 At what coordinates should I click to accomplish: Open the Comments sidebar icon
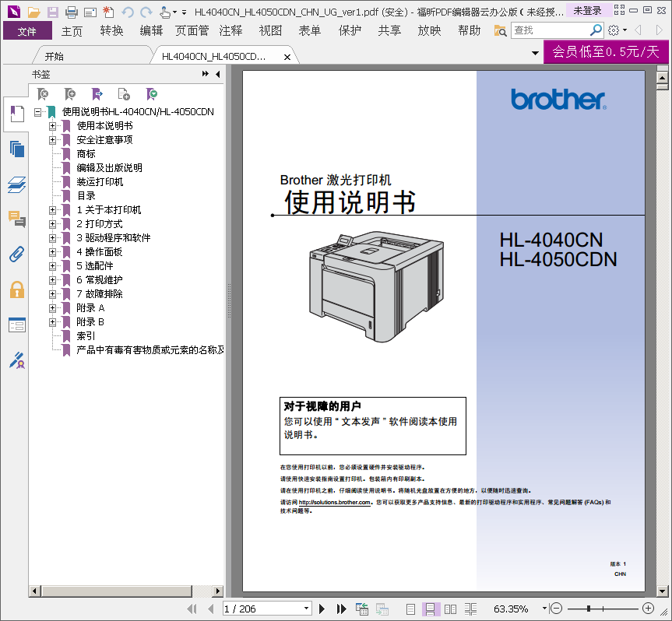(x=17, y=219)
